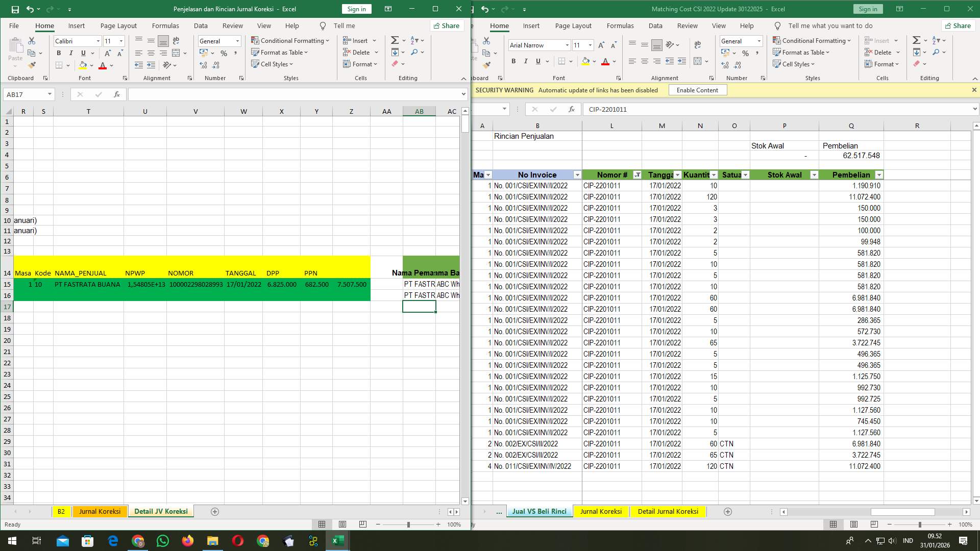Switch to the Jurnal Koreksi sheet tab
The height and width of the screenshot is (551, 980).
tap(100, 511)
